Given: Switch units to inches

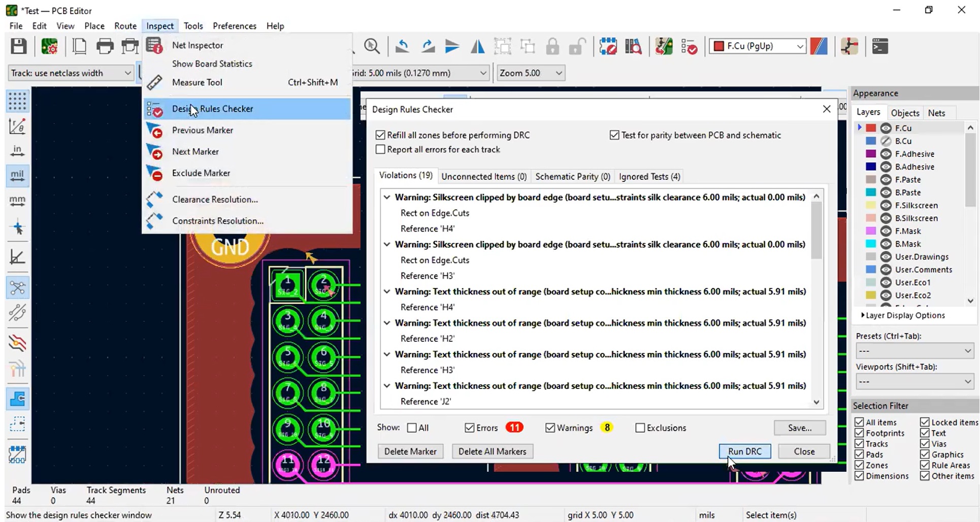Looking at the screenshot, I should coord(17,150).
